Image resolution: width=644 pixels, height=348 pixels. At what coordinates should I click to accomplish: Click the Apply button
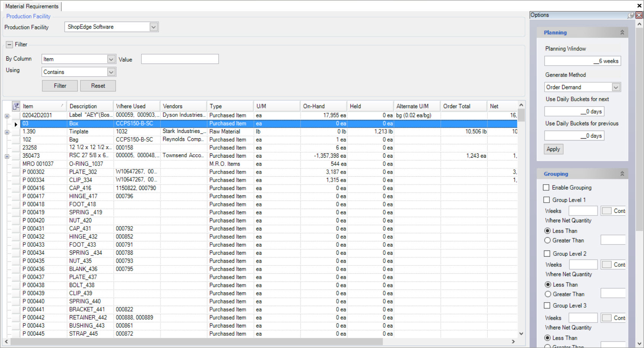(553, 149)
